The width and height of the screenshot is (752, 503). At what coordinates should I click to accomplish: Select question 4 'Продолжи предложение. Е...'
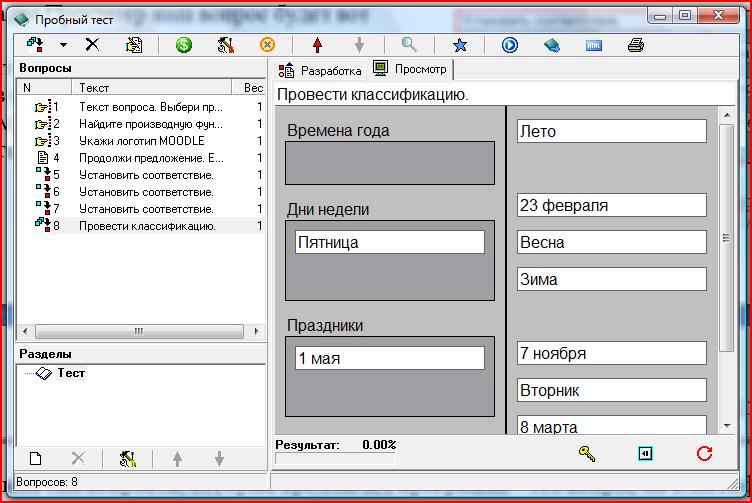point(141,158)
